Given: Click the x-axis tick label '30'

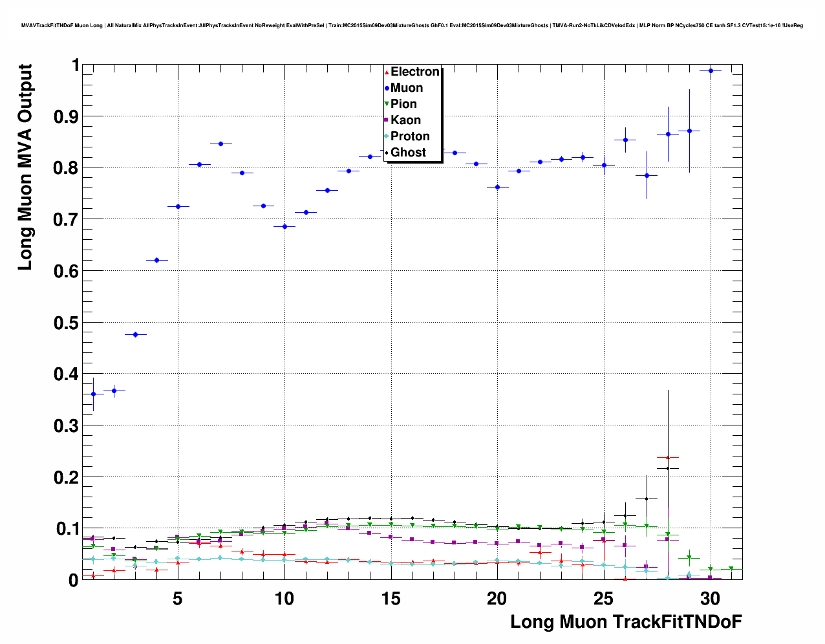Looking at the screenshot, I should point(710,599).
